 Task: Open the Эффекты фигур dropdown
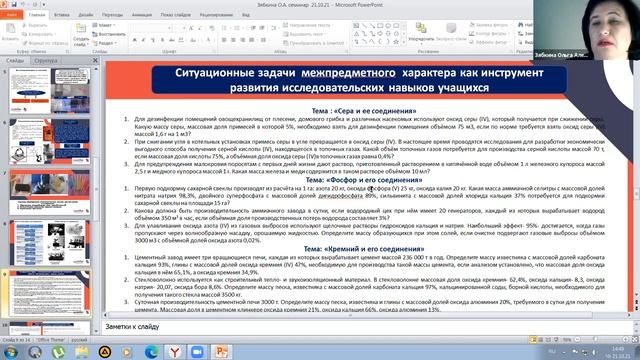(488, 42)
